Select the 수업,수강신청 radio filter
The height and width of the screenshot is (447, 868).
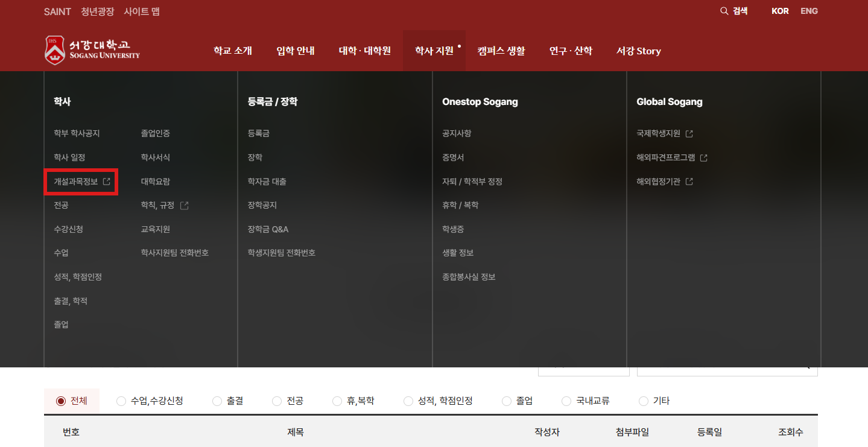[x=121, y=401]
